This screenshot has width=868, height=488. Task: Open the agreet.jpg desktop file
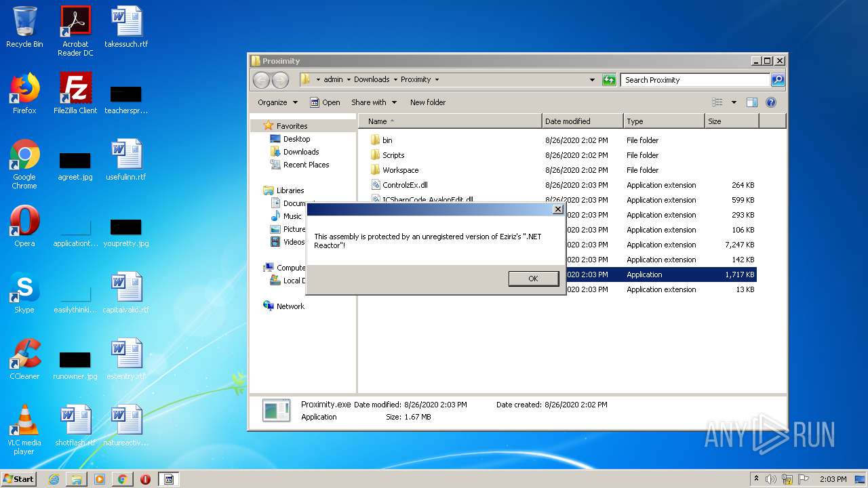pyautogui.click(x=75, y=166)
